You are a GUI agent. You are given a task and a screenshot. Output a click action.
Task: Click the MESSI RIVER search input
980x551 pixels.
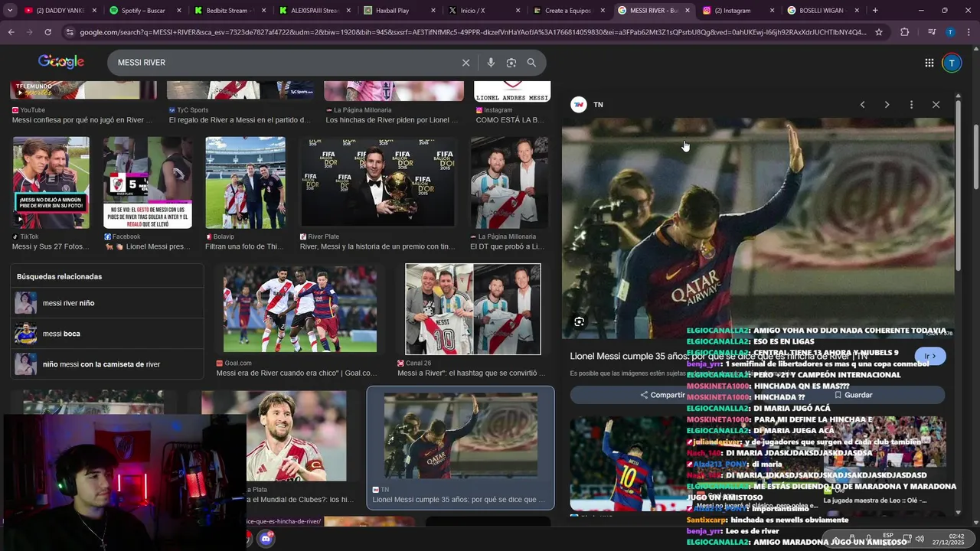[x=283, y=63]
